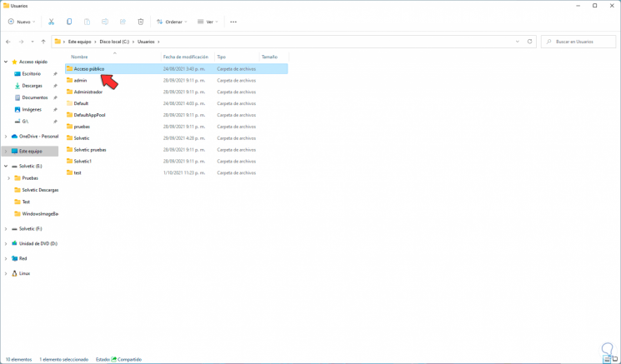Expand the Solvetic (F:) drive node
Image resolution: width=621 pixels, height=364 pixels.
pyautogui.click(x=6, y=229)
